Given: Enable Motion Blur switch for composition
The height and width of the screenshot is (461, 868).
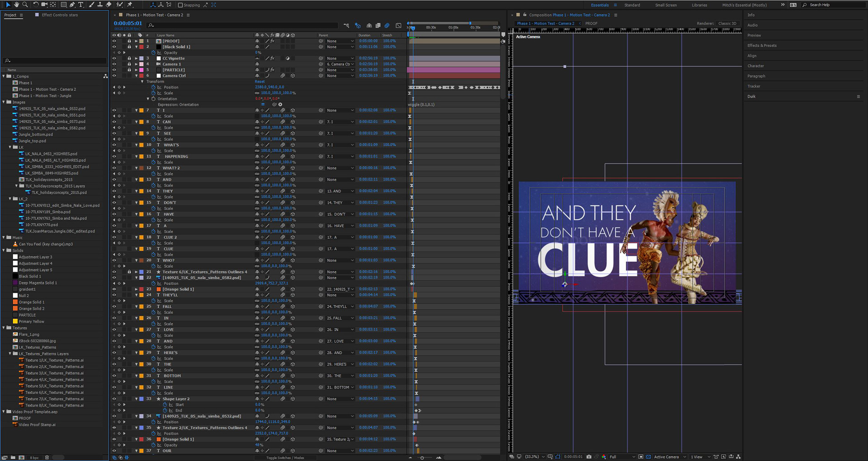Looking at the screenshot, I should [x=387, y=25].
